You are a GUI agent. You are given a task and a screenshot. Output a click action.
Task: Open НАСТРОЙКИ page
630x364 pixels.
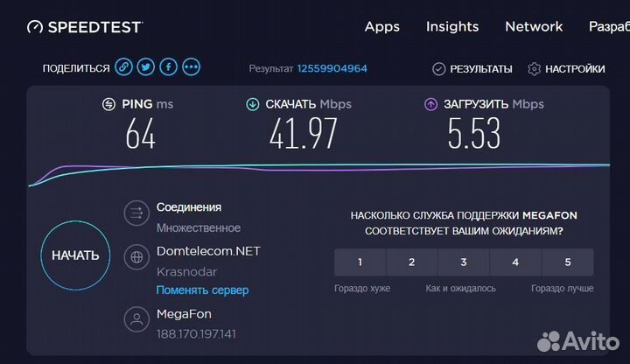coord(575,69)
